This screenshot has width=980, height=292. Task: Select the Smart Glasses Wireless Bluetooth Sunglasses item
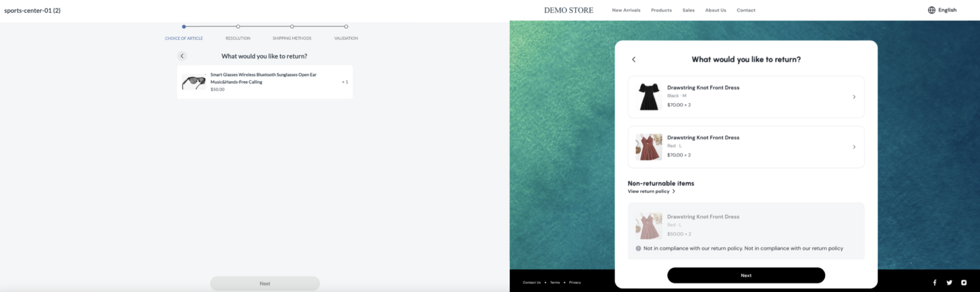click(x=265, y=82)
